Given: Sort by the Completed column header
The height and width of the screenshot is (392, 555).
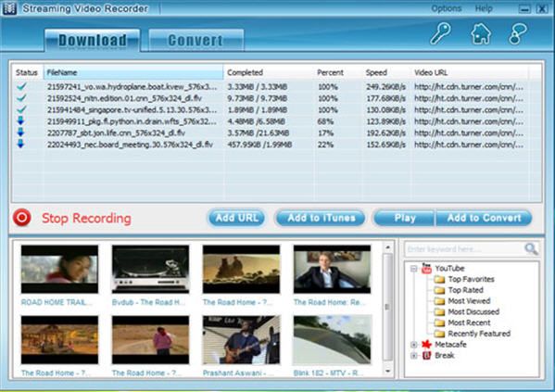Looking at the screenshot, I should [269, 72].
